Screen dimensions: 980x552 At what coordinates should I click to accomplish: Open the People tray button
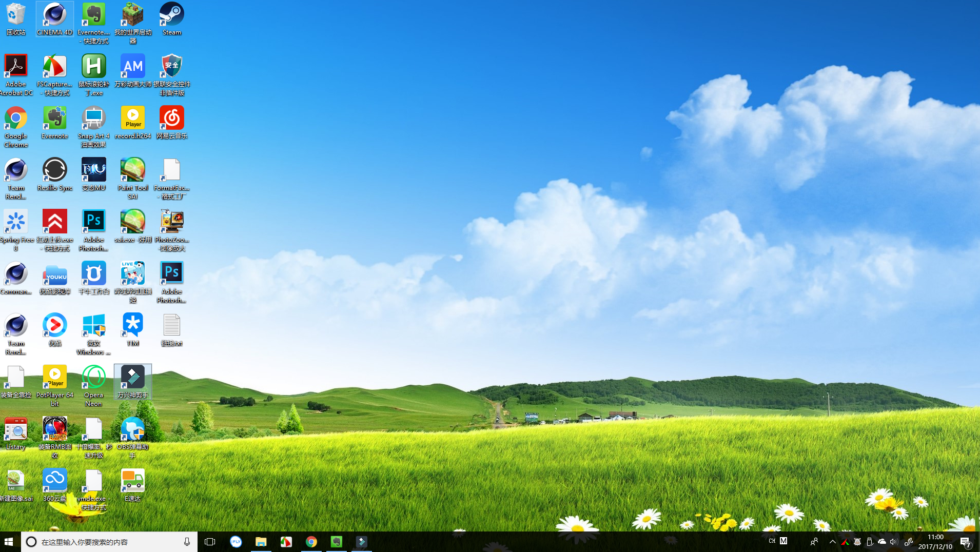coord(814,542)
